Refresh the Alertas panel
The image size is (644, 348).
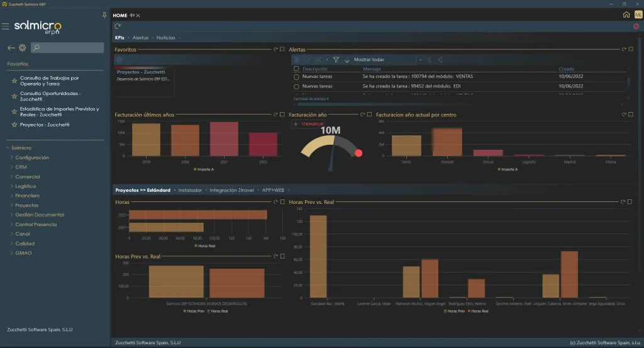pos(624,49)
